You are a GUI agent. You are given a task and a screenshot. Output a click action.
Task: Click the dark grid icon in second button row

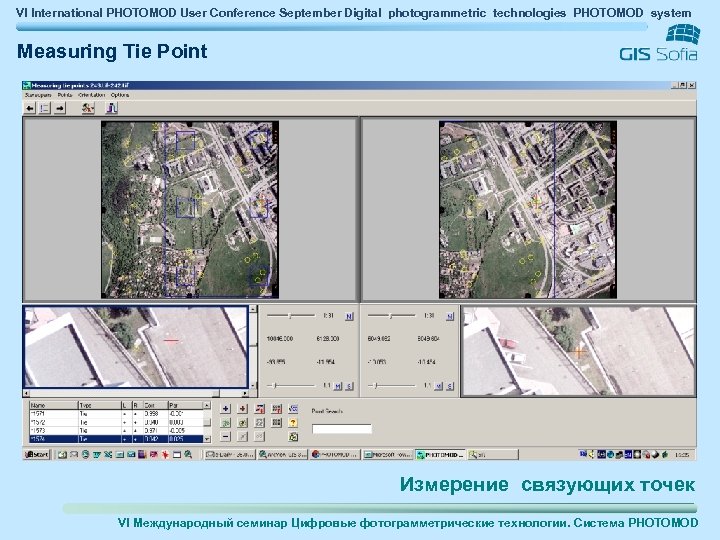coord(276,422)
